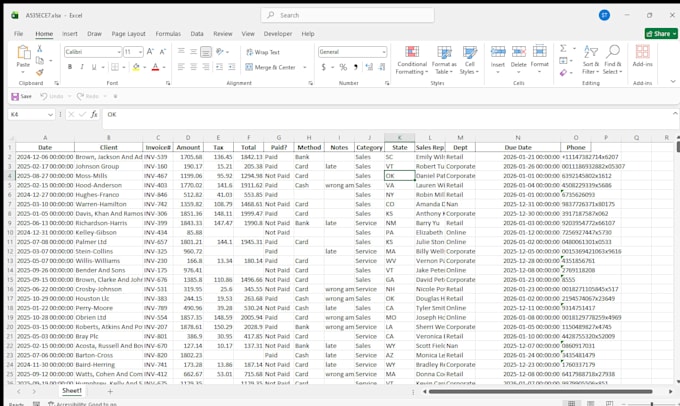Viewport: 680px width, 406px height.
Task: Click the Paste clipboard icon
Action: click(x=23, y=52)
